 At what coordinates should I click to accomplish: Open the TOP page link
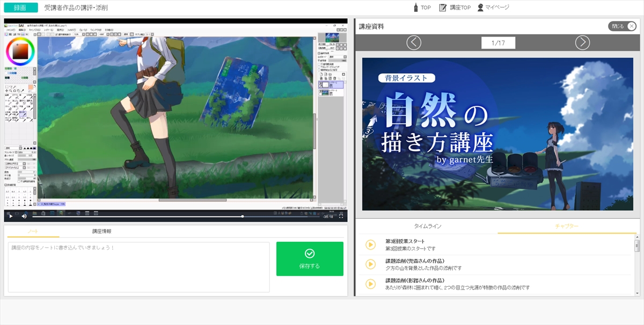tap(422, 8)
